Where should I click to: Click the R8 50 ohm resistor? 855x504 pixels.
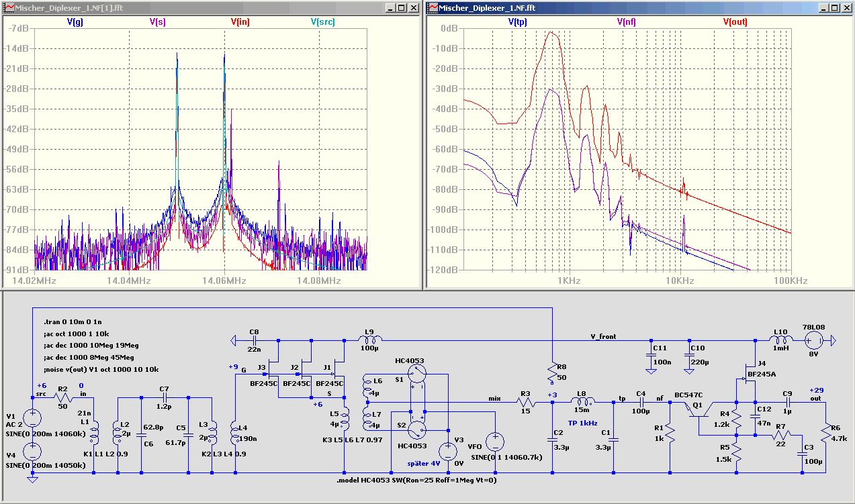tap(551, 372)
